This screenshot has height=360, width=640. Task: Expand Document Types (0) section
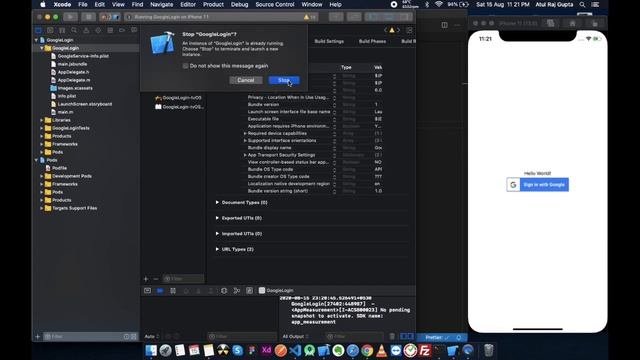coord(217,202)
